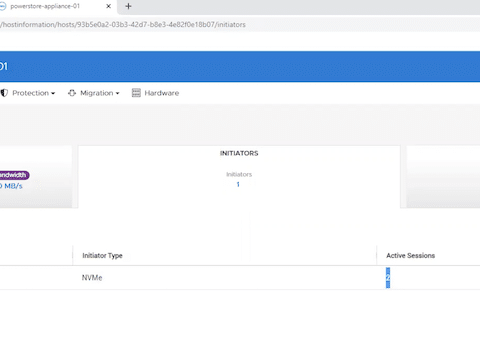480x361 pixels.
Task: Click the Hardware server icon
Action: pos(136,93)
